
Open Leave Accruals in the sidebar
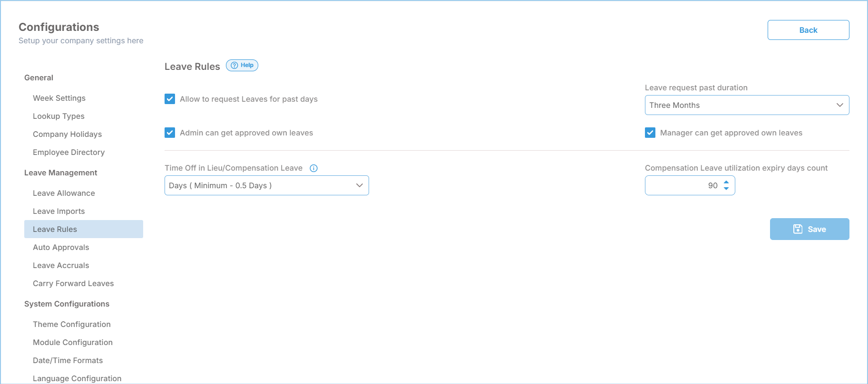pyautogui.click(x=61, y=265)
